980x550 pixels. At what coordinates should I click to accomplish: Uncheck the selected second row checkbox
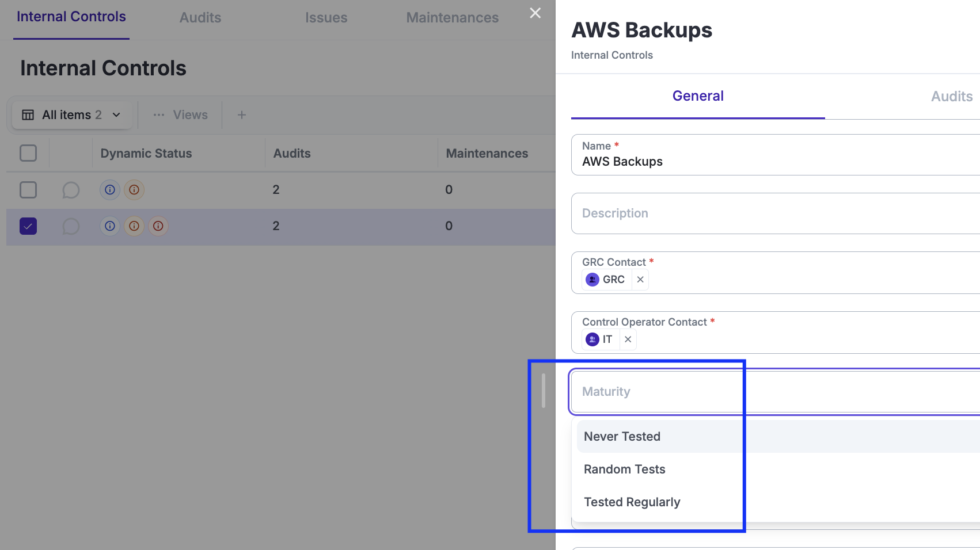[28, 226]
